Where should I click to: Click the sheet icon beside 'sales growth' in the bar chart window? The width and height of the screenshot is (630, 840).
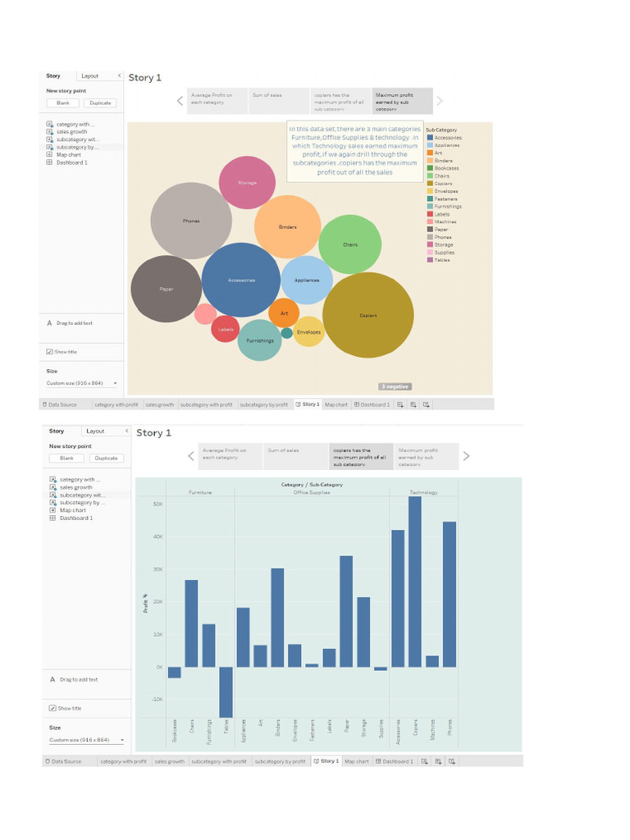tap(52, 487)
